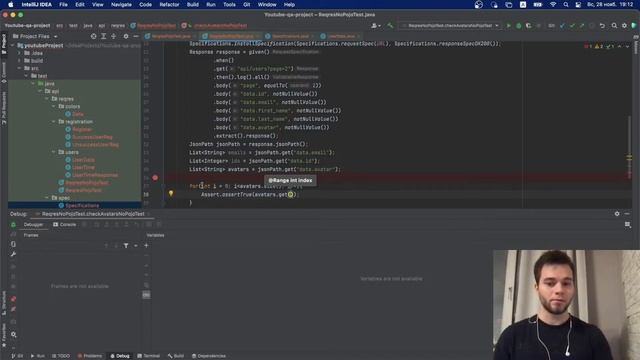This screenshot has height=360, width=640.
Task: Click the macOS Wi-Fi status icon
Action: (x=553, y=4)
